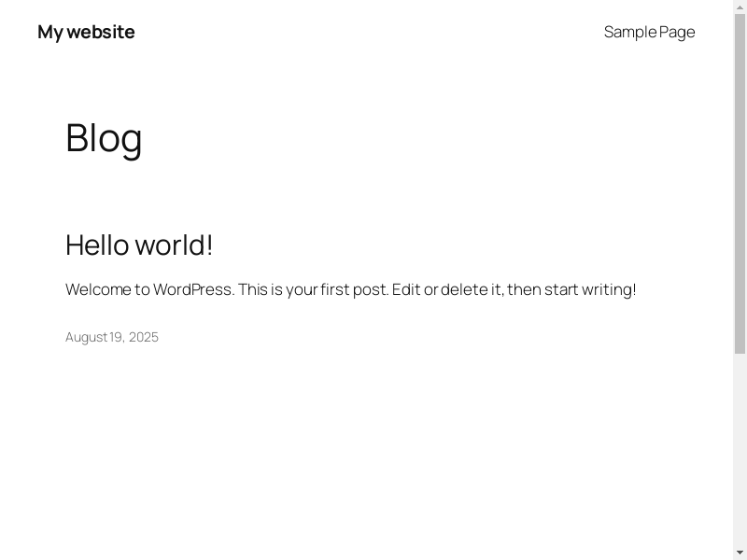Viewport: 747px width, 560px height.
Task: Click the word 'delete' in the excerpt
Action: pos(464,289)
